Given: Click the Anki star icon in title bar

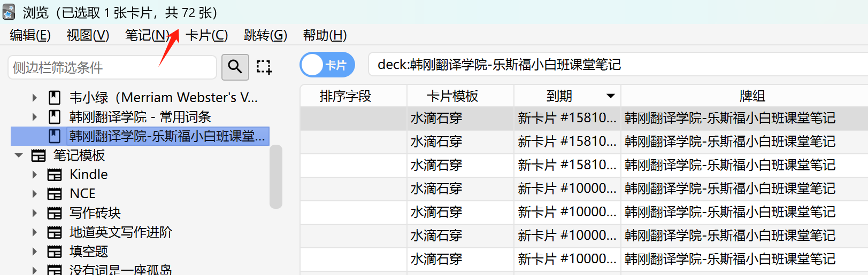Looking at the screenshot, I should pos(9,12).
